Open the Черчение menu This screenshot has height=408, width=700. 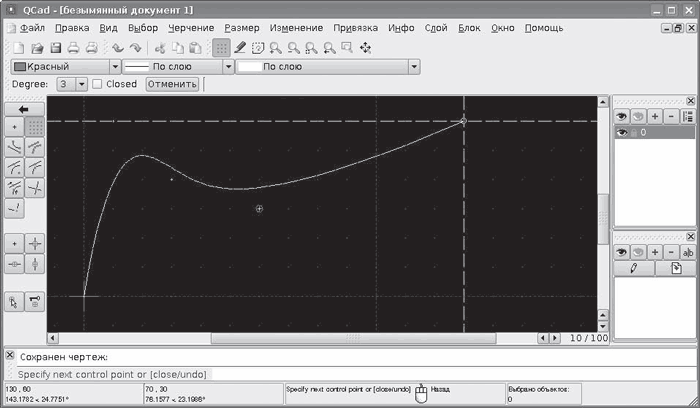[190, 28]
